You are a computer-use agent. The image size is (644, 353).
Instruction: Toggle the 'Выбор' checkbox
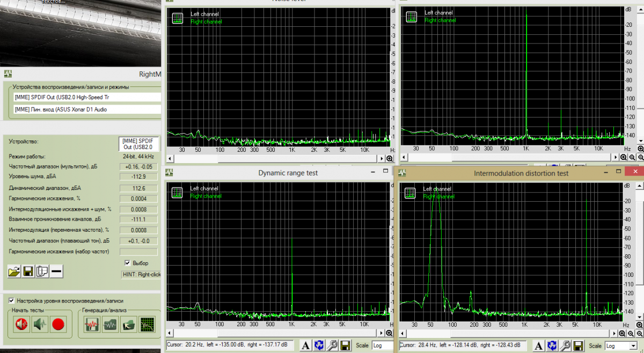coord(128,263)
